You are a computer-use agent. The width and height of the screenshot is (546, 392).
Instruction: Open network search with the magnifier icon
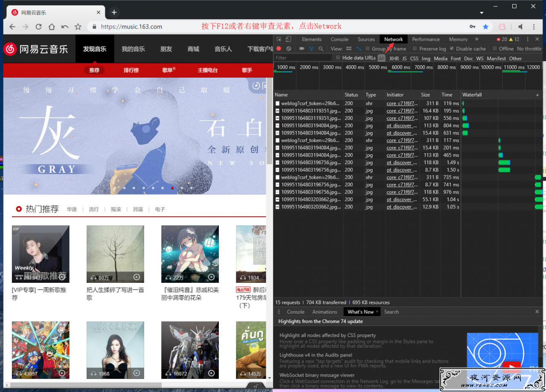click(321, 49)
